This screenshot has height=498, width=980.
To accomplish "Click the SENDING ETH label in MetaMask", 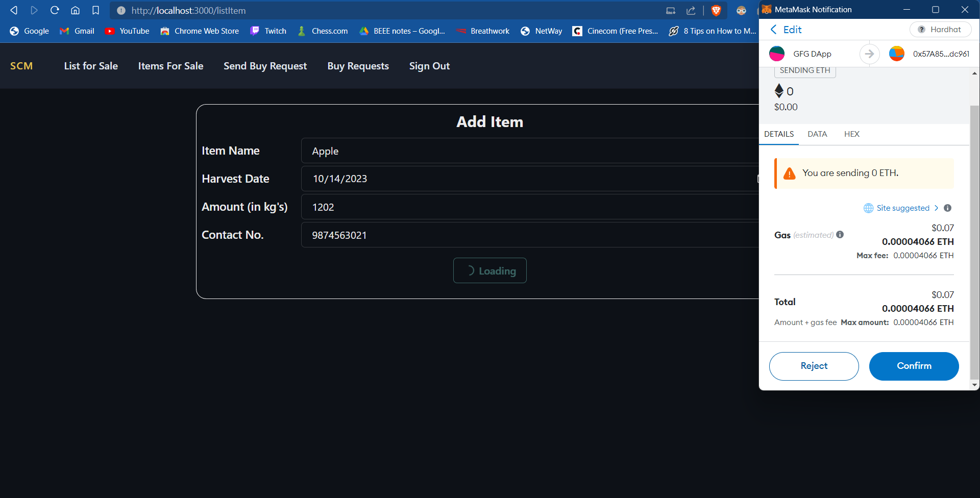I will pyautogui.click(x=805, y=70).
